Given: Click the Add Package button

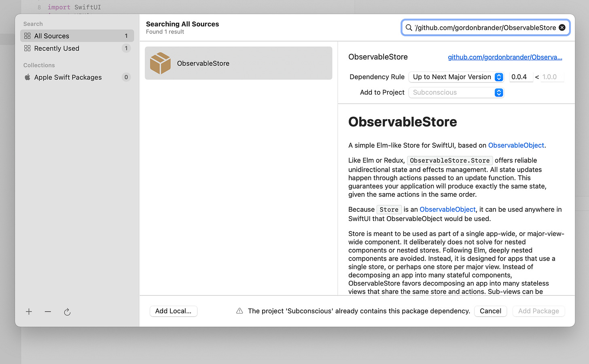Looking at the screenshot, I should click(538, 311).
